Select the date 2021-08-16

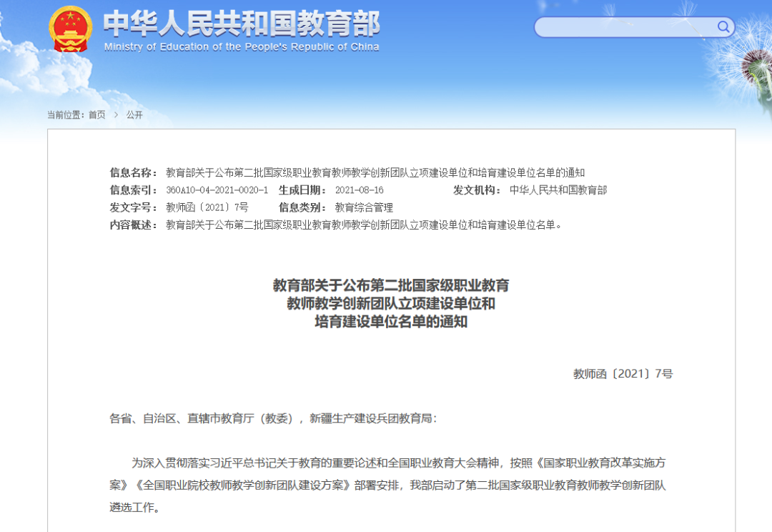[360, 190]
